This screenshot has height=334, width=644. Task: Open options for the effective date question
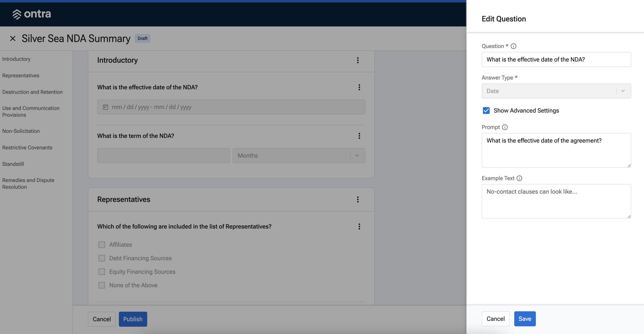[x=359, y=87]
